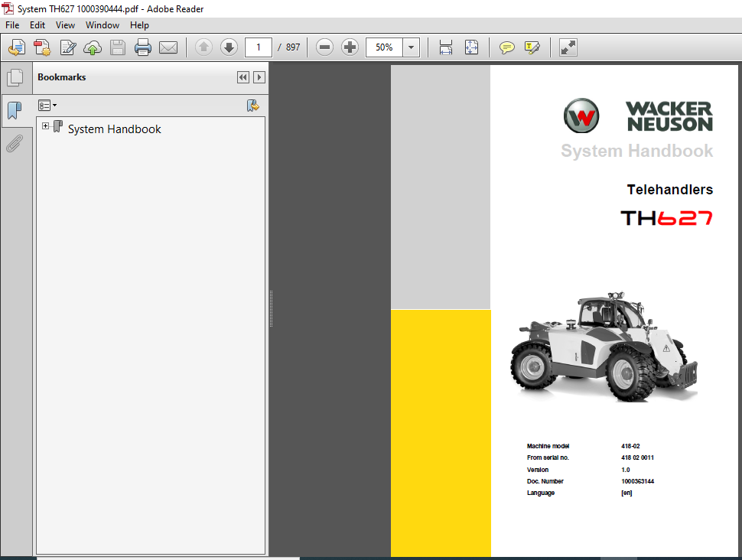The height and width of the screenshot is (560, 742).
Task: Click machine model value '418-02'
Action: coord(630,446)
